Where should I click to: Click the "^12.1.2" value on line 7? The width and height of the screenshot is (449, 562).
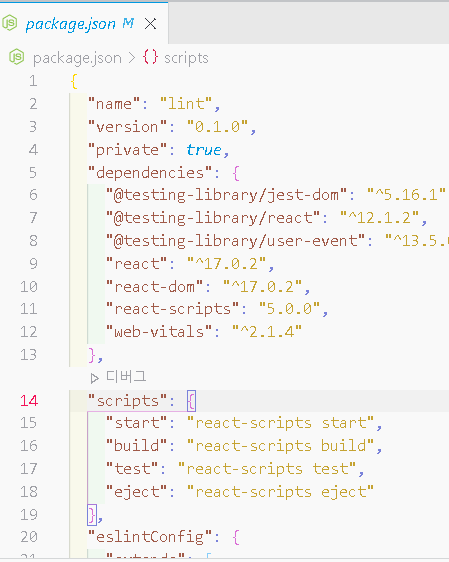coord(379,218)
